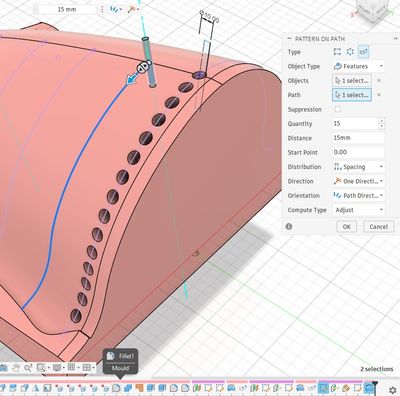Click the info icon in Pattern on Path dialog

289,226
